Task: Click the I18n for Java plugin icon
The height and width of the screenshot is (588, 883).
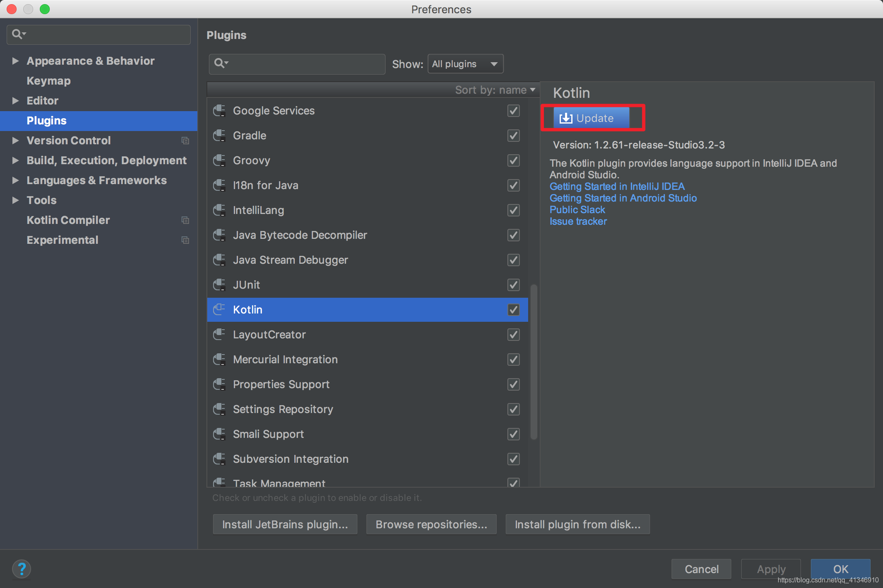Action: click(219, 185)
